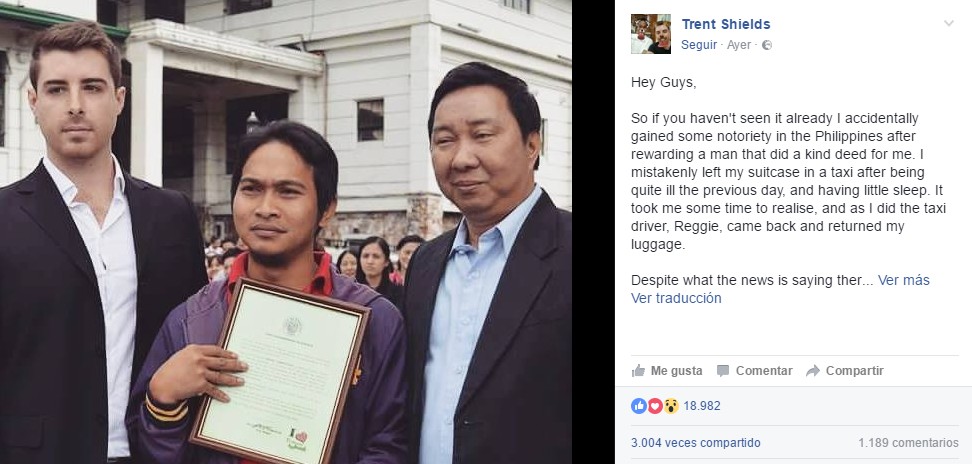
Task: Select the Comentar action
Action: pos(764,370)
